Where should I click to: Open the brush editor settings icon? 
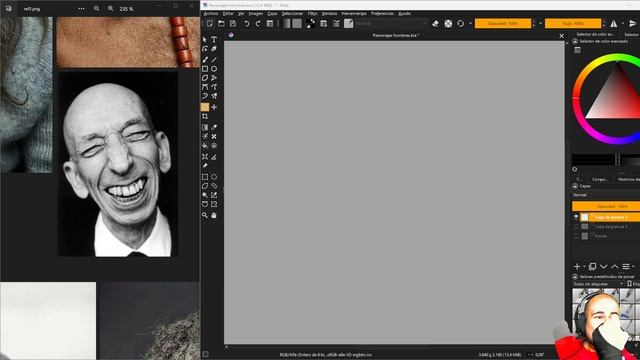click(324, 24)
